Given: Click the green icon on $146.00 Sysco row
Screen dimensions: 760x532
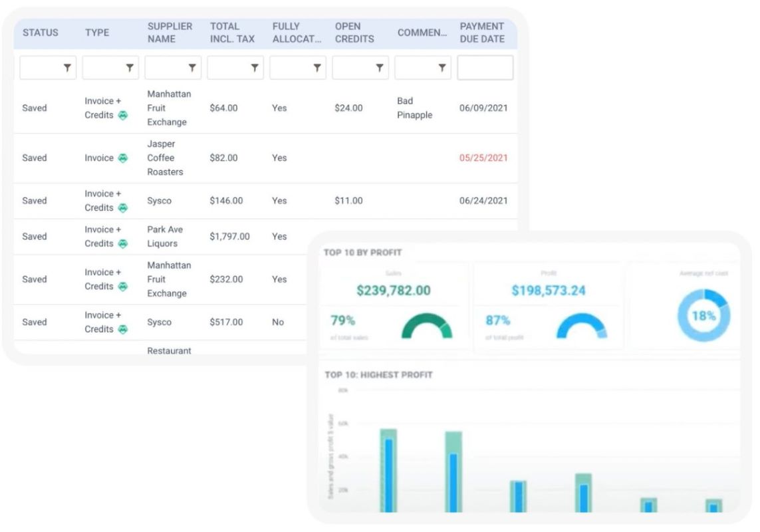Looking at the screenshot, I should coord(123,208).
